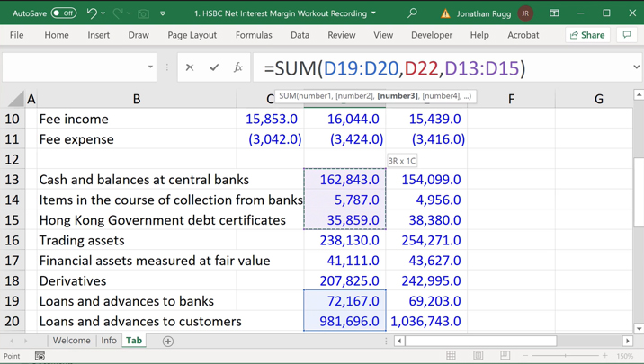
Task: Open the search magnifier in title bar
Action: coord(412,13)
